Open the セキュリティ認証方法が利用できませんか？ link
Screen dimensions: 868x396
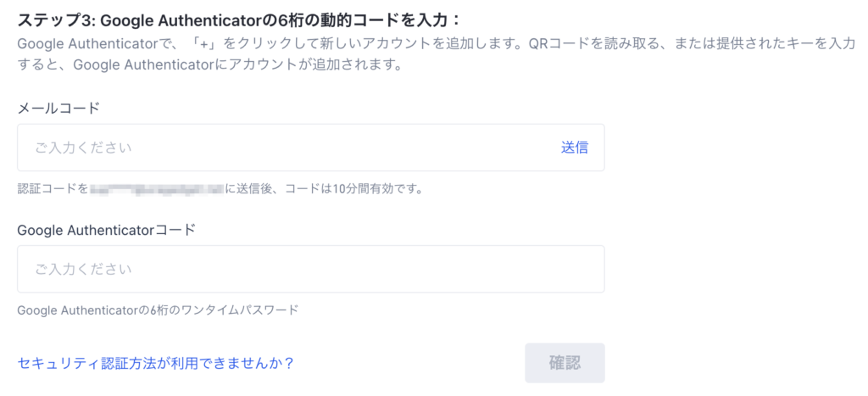pos(156,364)
